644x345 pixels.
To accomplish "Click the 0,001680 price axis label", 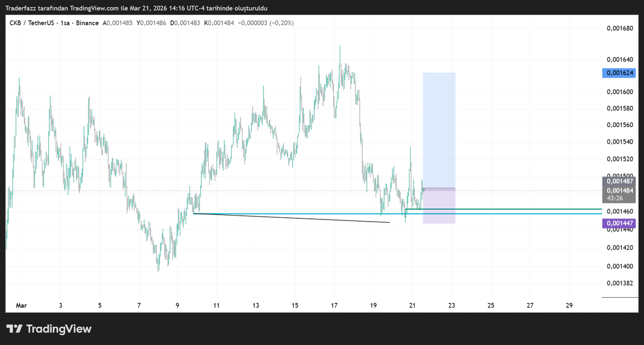I will (x=620, y=29).
